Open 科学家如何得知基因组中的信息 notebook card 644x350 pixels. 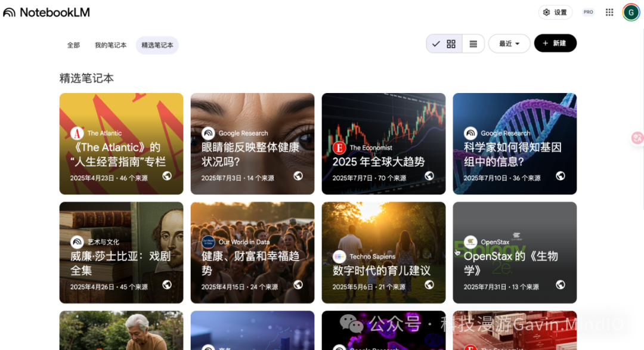(515, 144)
